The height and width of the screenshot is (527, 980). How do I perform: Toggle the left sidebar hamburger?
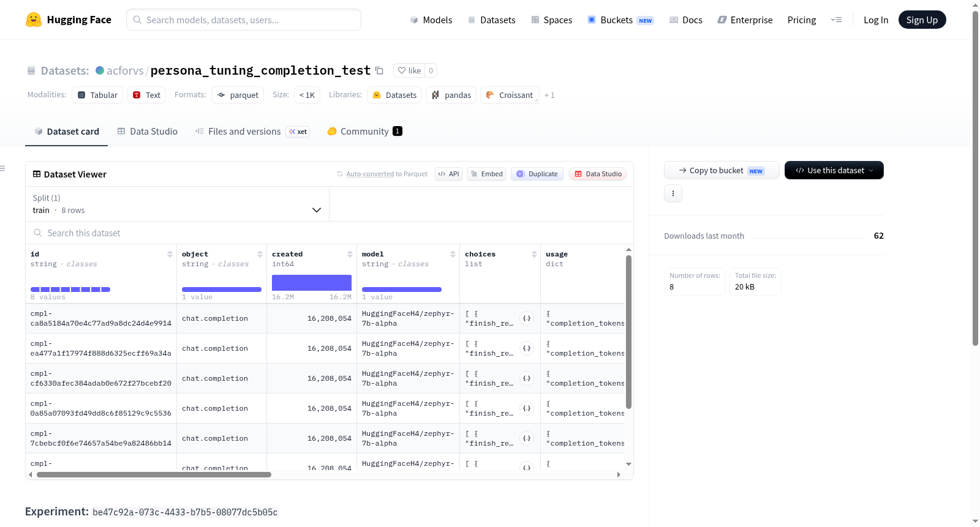click(2, 168)
